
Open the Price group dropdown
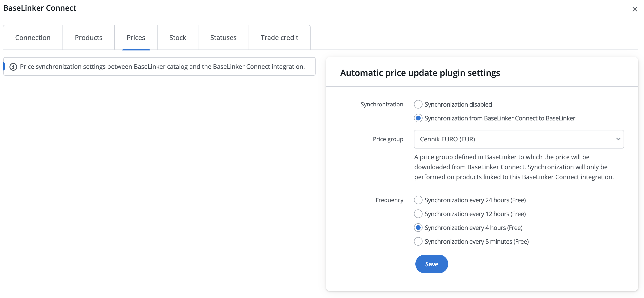[515, 139]
